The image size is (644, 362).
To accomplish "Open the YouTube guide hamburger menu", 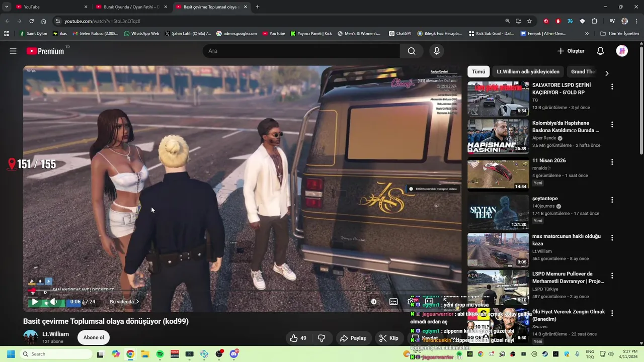I will pyautogui.click(x=13, y=51).
